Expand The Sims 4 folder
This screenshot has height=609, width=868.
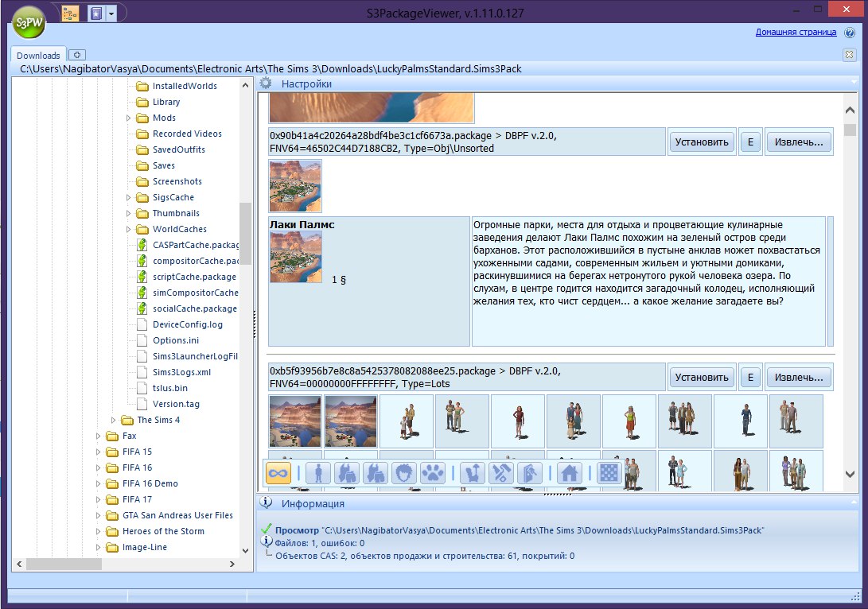(x=113, y=421)
